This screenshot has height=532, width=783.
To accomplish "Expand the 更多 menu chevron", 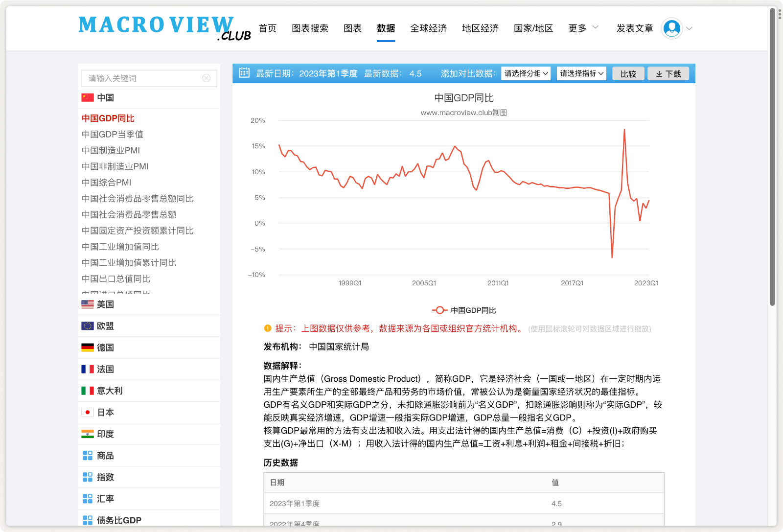I will pos(595,27).
